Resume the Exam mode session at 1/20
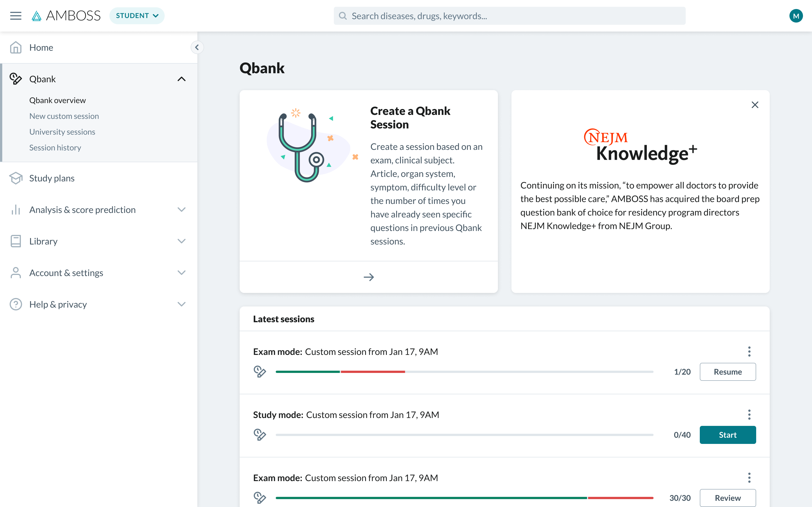This screenshot has height=507, width=812. [727, 372]
